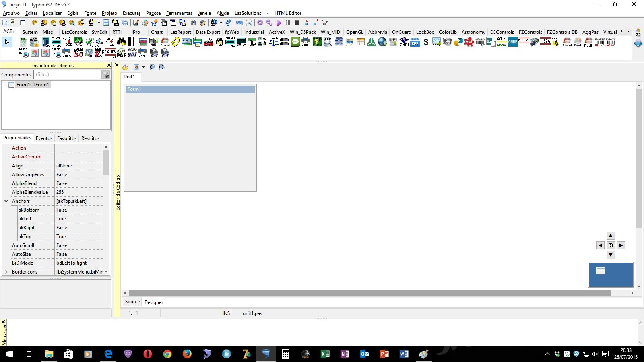The width and height of the screenshot is (644, 362).
Task: Click the Pause toolbar icon
Action: pyautogui.click(x=288, y=23)
